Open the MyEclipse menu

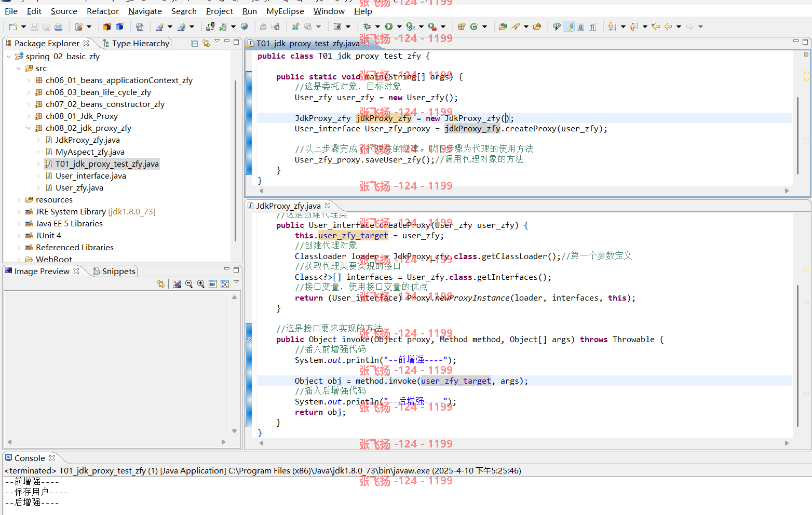[285, 11]
